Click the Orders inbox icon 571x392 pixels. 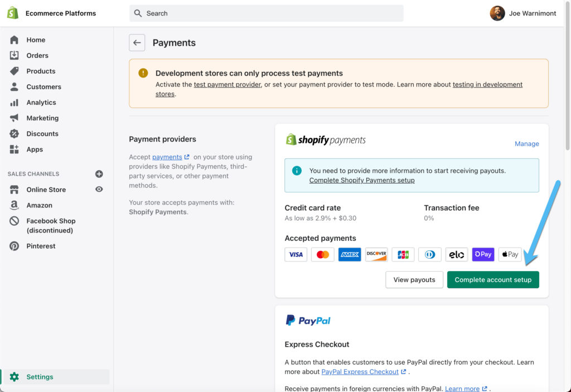(x=14, y=55)
